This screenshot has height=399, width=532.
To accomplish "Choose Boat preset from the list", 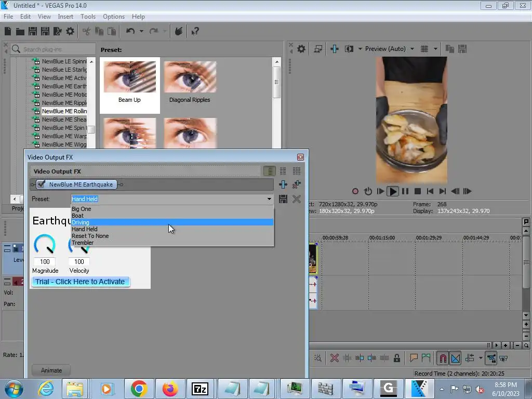I will (172, 216).
